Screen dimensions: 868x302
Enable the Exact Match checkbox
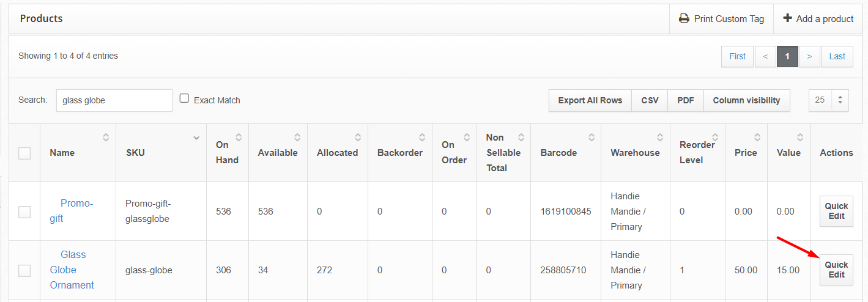pyautogui.click(x=184, y=98)
